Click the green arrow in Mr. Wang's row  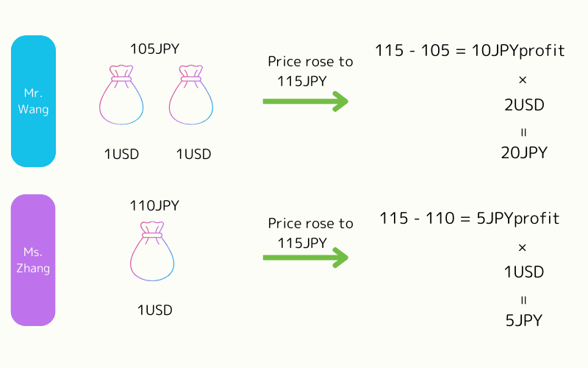point(305,101)
